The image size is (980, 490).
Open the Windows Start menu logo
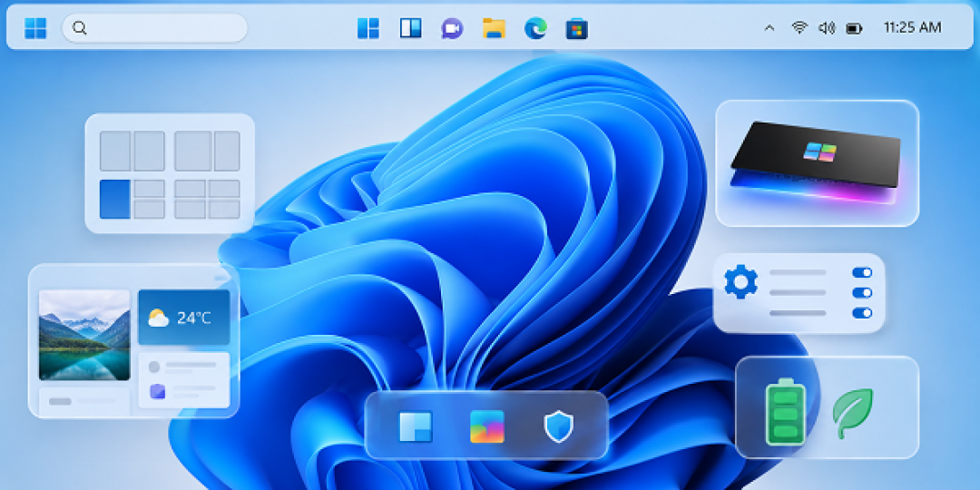coord(35,28)
